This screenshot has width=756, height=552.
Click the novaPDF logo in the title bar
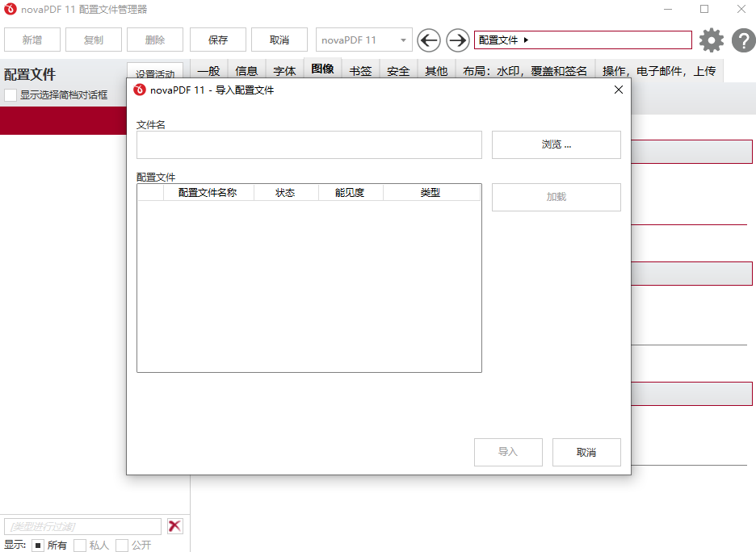tap(10, 10)
